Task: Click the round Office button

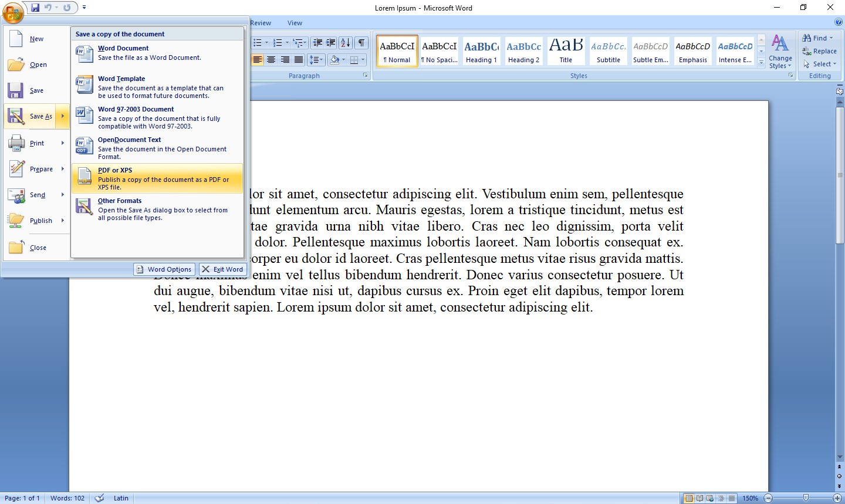Action: 12,12
